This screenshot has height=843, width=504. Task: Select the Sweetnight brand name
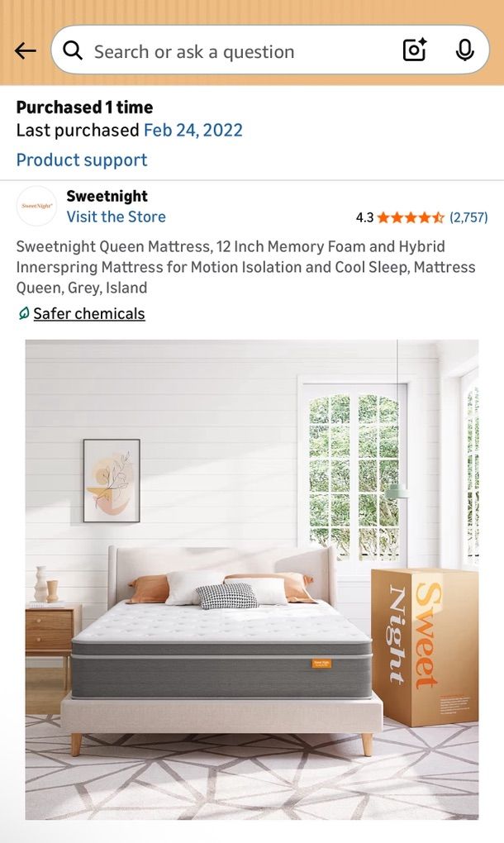[x=107, y=196]
